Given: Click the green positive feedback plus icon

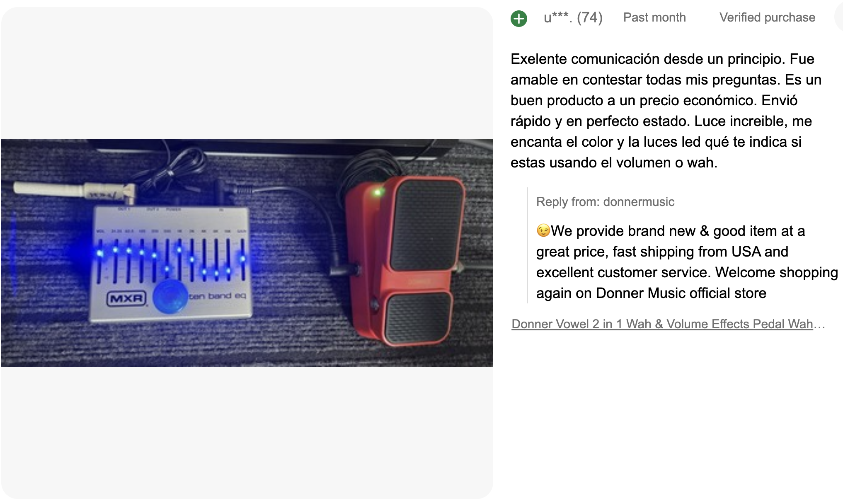Looking at the screenshot, I should [x=518, y=18].
